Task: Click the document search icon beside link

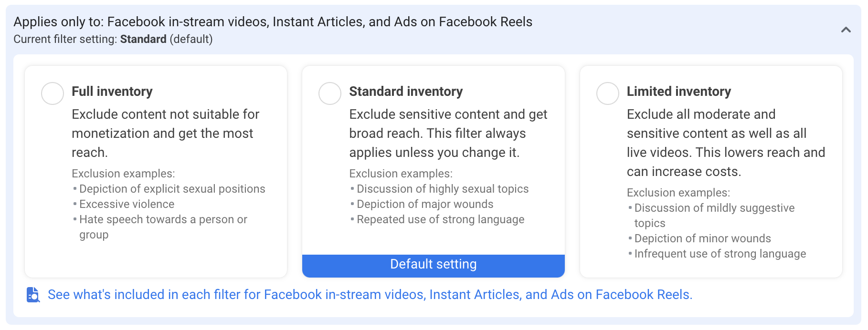Action: click(x=33, y=295)
